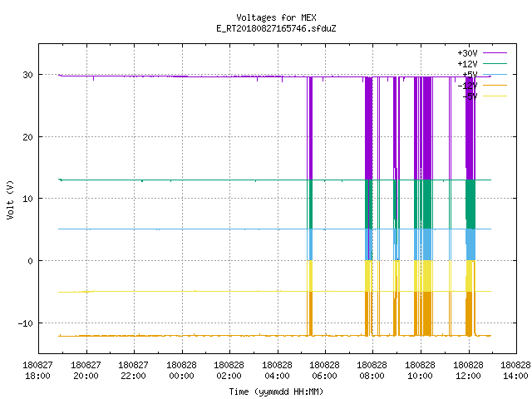Click y-axis tick value -10
The width and height of the screenshot is (532, 399).
(x=26, y=323)
